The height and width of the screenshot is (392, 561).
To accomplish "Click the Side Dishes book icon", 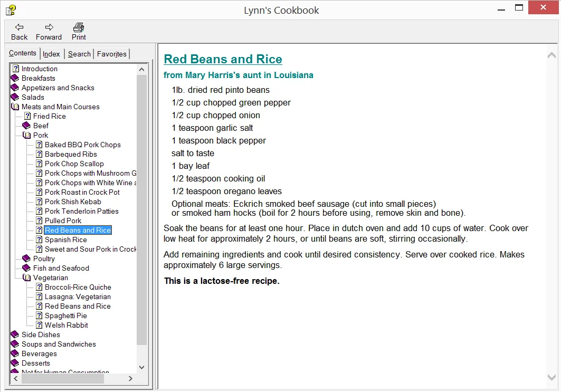I will pyautogui.click(x=15, y=334).
